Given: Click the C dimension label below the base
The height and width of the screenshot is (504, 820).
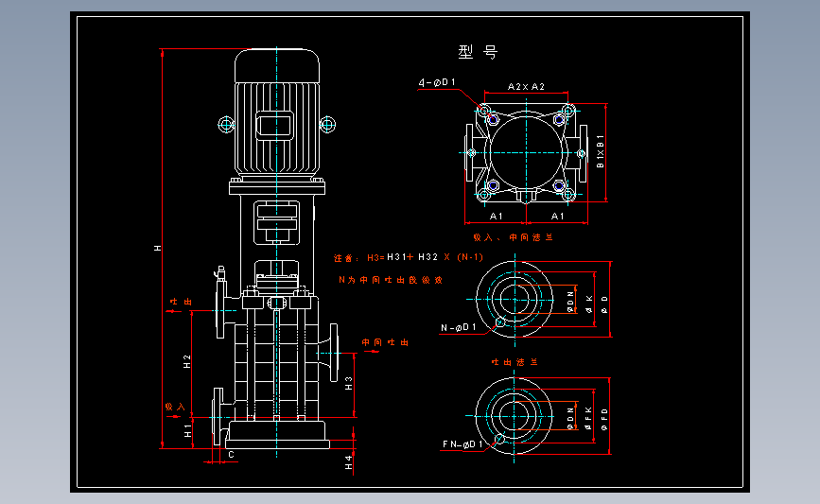Looking at the screenshot, I should click(231, 455).
